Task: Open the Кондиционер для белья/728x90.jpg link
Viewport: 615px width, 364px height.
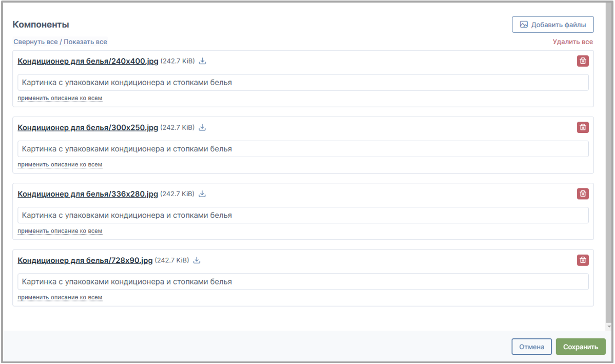Action: tap(85, 260)
